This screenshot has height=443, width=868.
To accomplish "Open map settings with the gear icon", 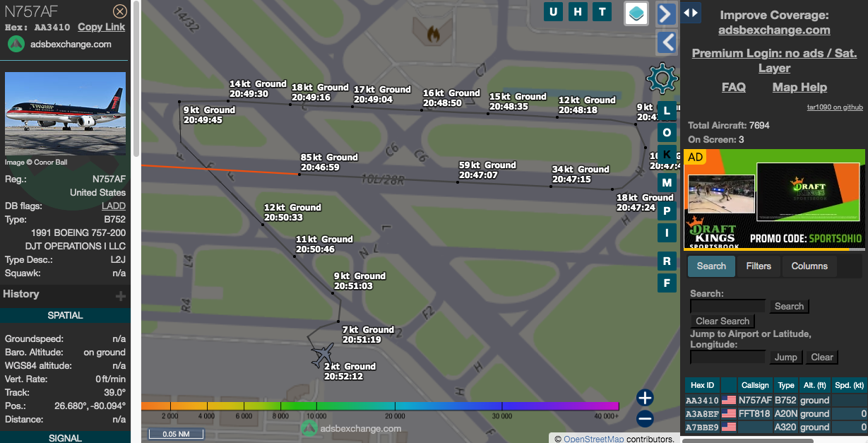I will coord(662,78).
